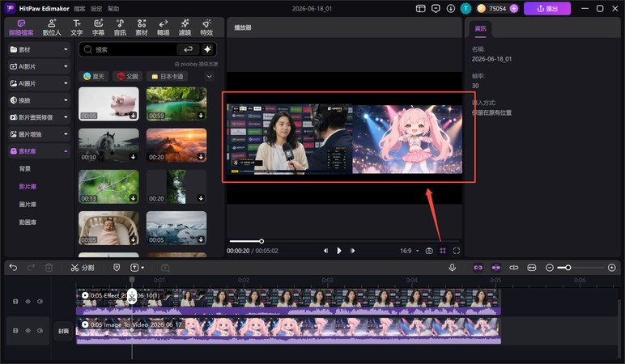Switch to the 文字 text tab
Screen dimensions: 625x364
pyautogui.click(x=77, y=28)
